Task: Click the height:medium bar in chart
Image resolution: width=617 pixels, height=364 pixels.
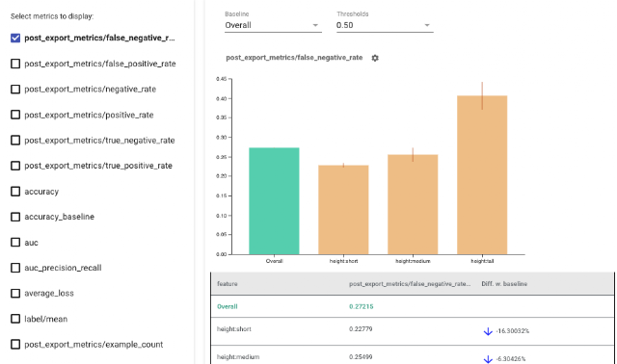Action: point(413,204)
